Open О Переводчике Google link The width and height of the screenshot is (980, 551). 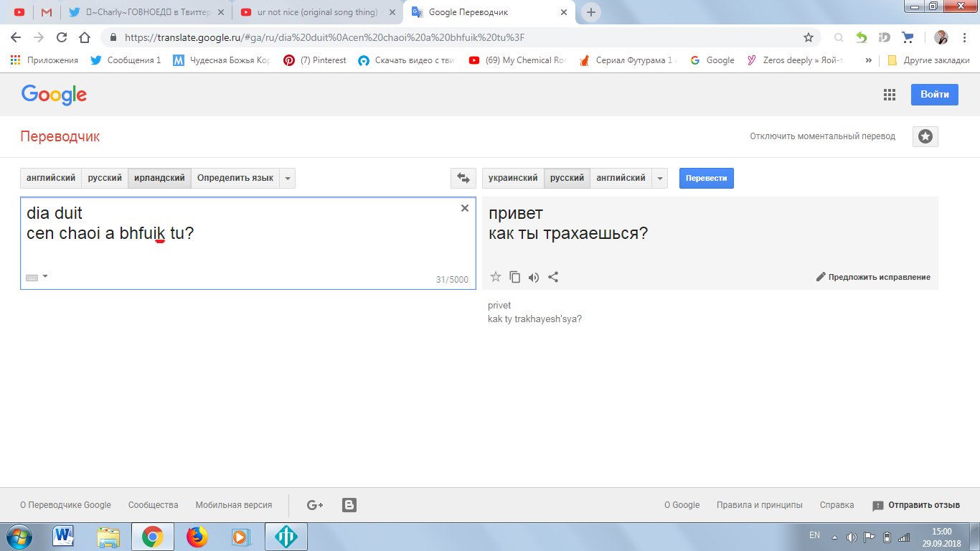[x=65, y=505]
